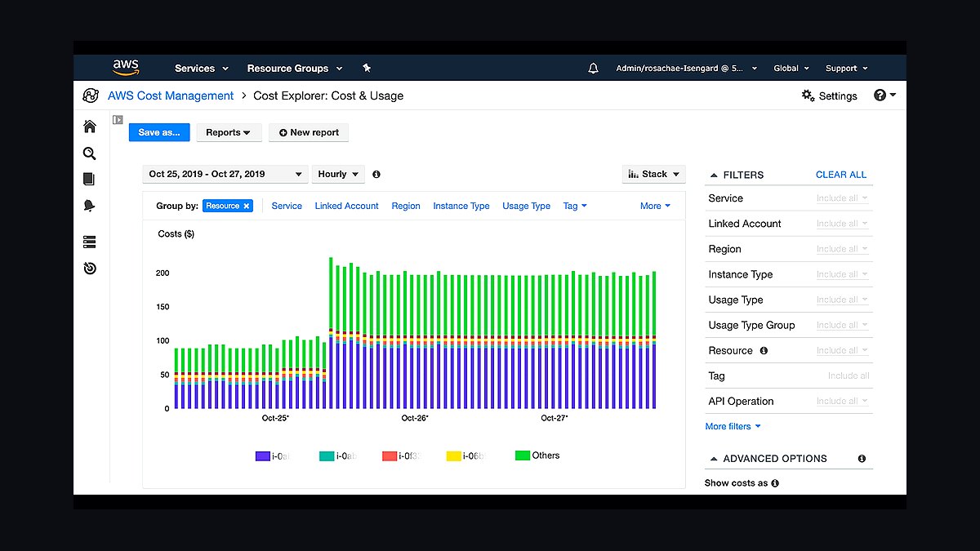Expand More filters
980x551 pixels.
(x=733, y=426)
